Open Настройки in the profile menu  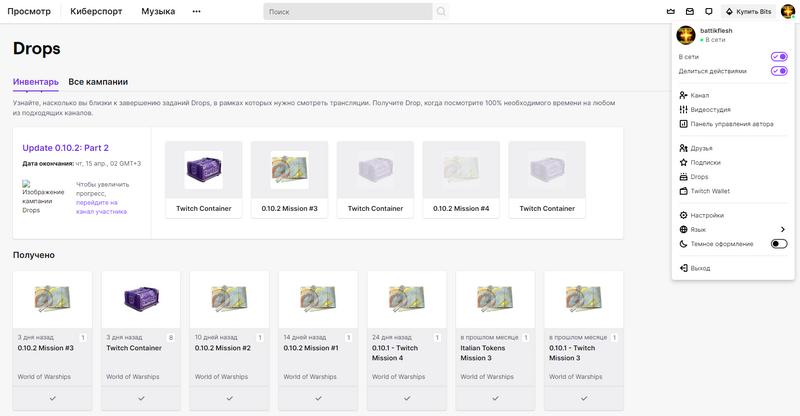coord(707,215)
